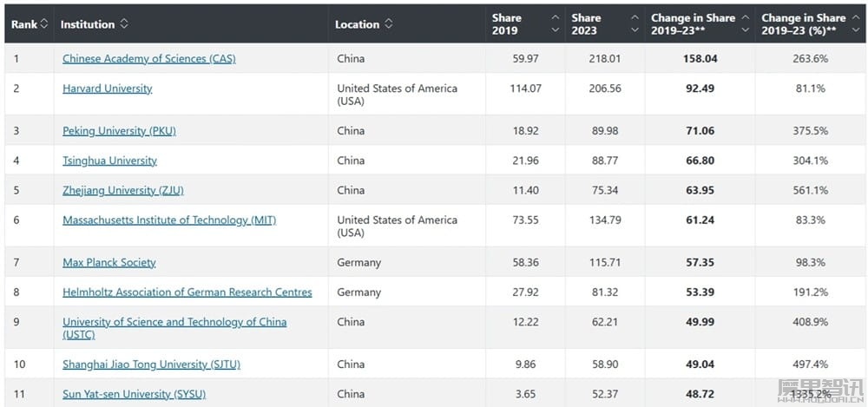Sort by Location column arrows

(x=389, y=24)
